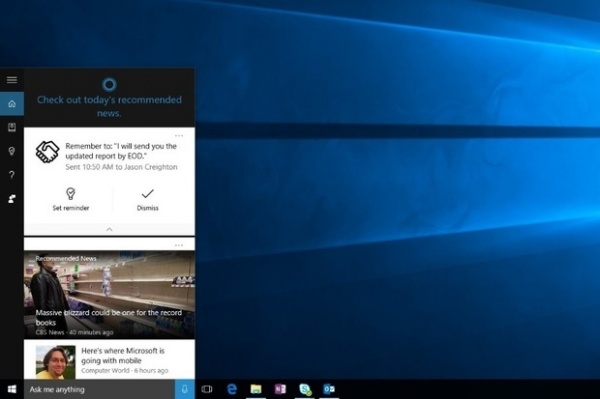Click the Massive blizzard headline text

coord(109,318)
